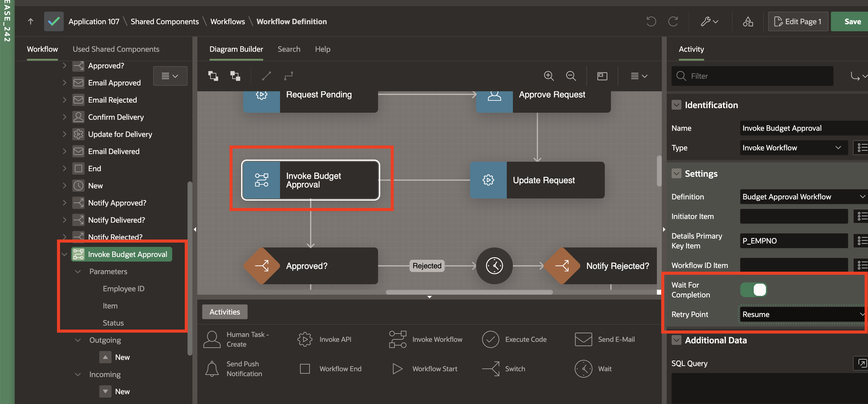
Task: Click the undo arrow icon
Action: point(651,21)
